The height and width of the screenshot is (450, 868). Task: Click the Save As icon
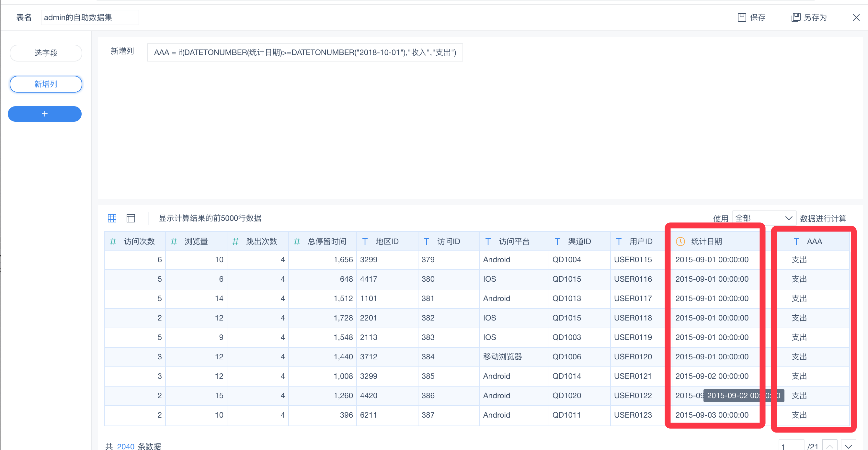coord(795,17)
